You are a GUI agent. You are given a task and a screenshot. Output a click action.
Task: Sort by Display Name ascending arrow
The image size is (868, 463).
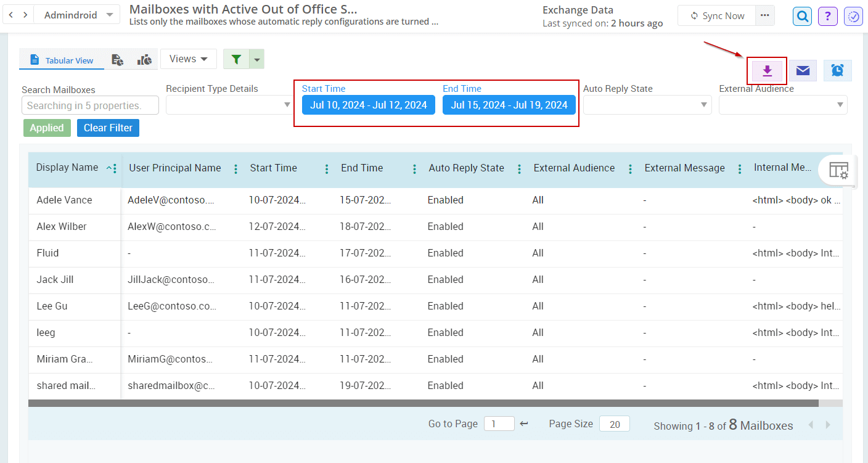click(108, 168)
